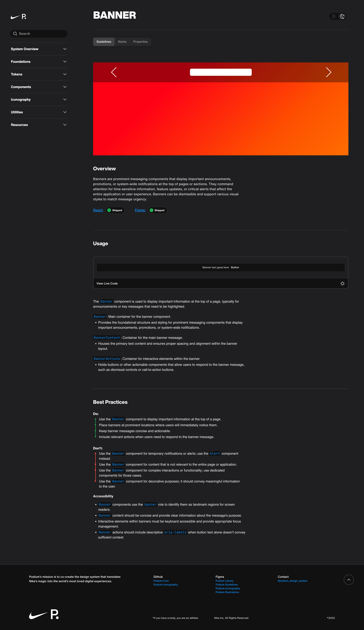Image resolution: width=364 pixels, height=630 pixels.
Task: Expand the Utilities chevron
Action: coord(65,112)
